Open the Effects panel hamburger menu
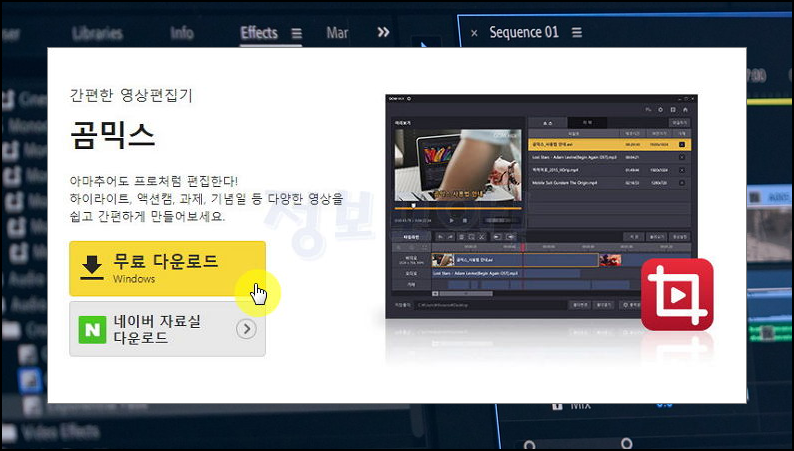 [297, 33]
